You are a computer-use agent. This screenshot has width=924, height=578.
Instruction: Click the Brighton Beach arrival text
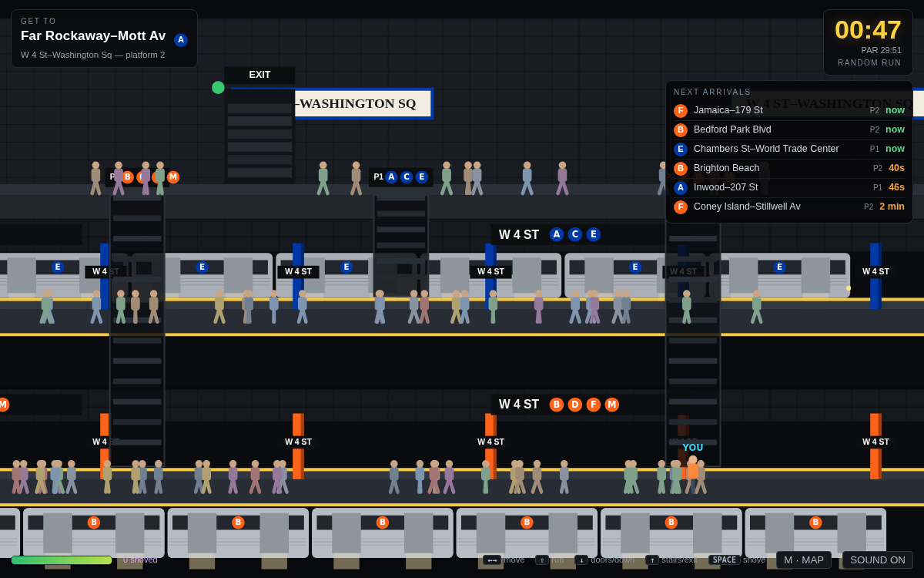pyautogui.click(x=726, y=168)
